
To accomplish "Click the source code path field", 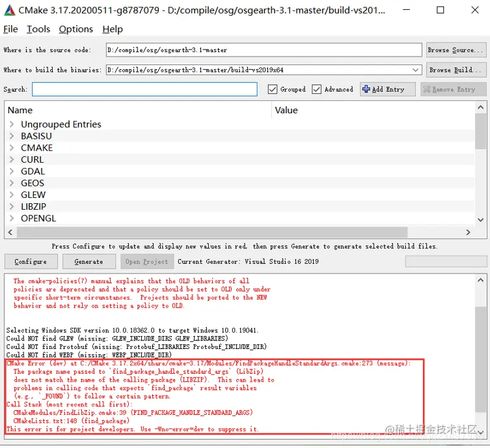I will pos(264,50).
